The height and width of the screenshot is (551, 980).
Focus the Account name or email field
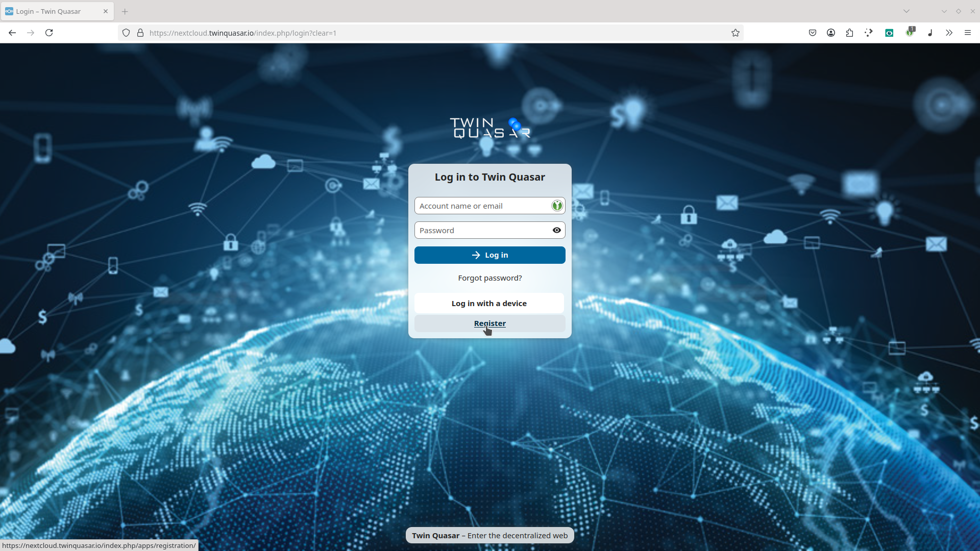pos(490,206)
